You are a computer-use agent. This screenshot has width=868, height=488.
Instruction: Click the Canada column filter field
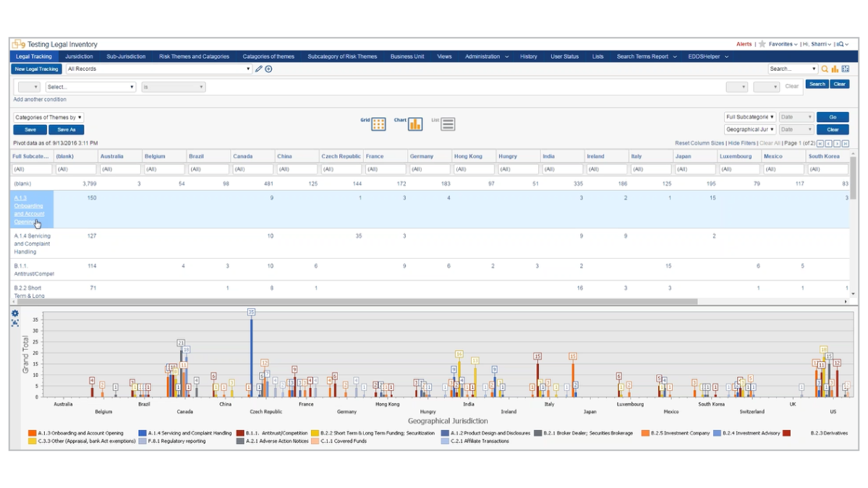click(x=252, y=169)
